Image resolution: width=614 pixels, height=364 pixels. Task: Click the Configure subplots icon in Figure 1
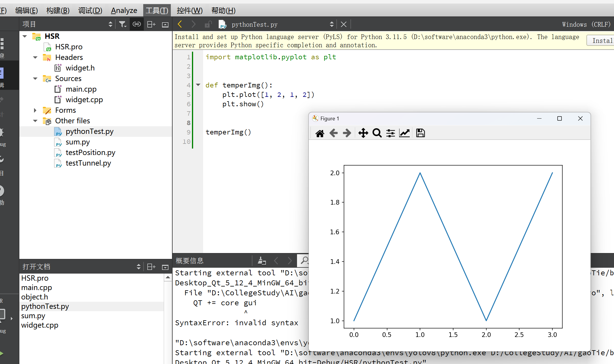(x=390, y=133)
